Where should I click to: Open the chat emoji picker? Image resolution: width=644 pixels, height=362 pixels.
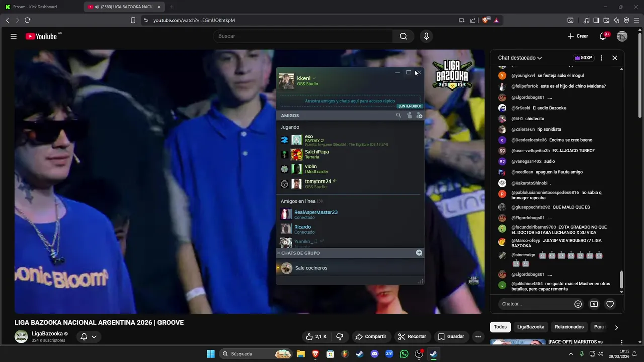[x=578, y=304]
